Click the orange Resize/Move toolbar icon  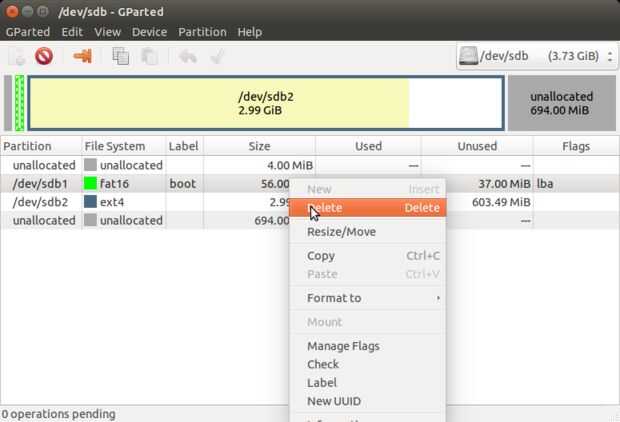pyautogui.click(x=83, y=56)
